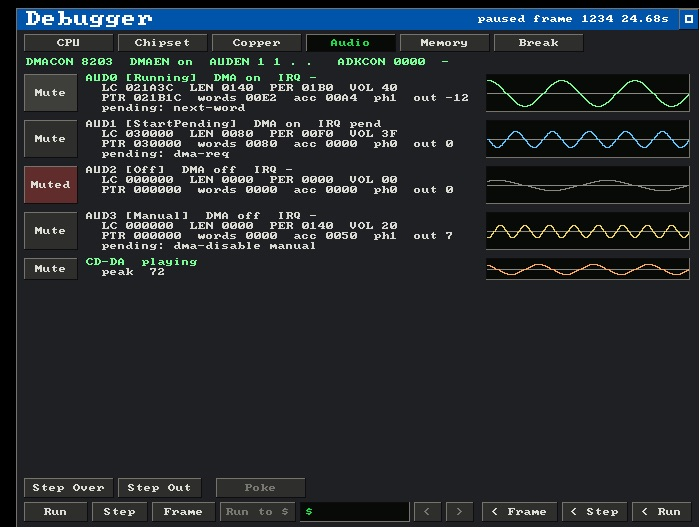Open the CPU tab
This screenshot has width=699, height=527.
(x=68, y=43)
